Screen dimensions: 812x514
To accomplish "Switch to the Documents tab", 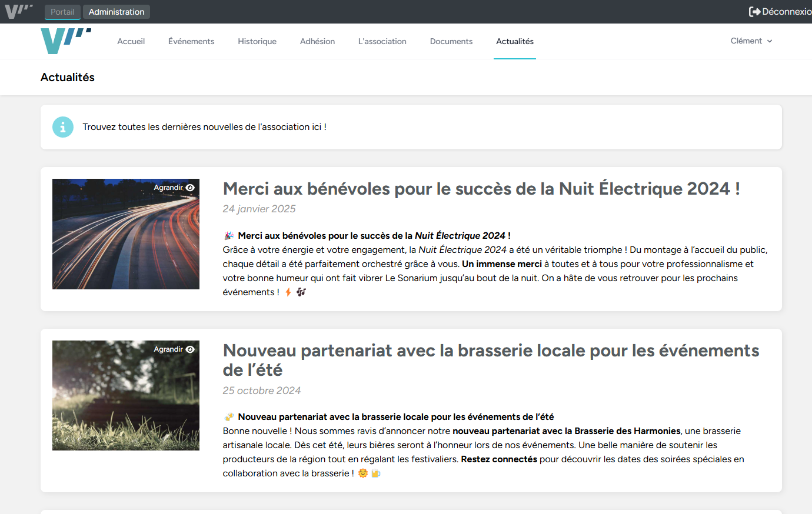I will coord(451,41).
